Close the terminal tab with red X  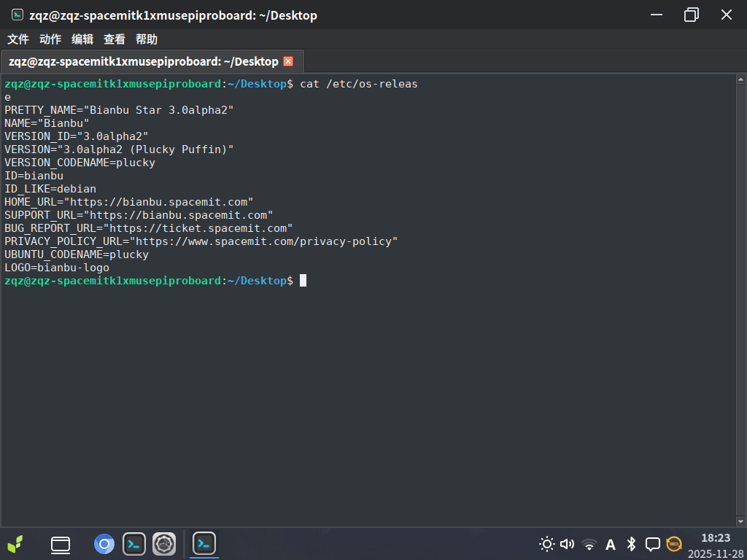[288, 61]
